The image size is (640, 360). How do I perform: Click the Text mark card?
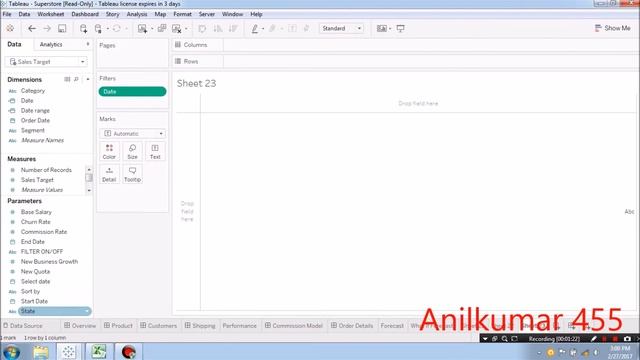point(155,151)
